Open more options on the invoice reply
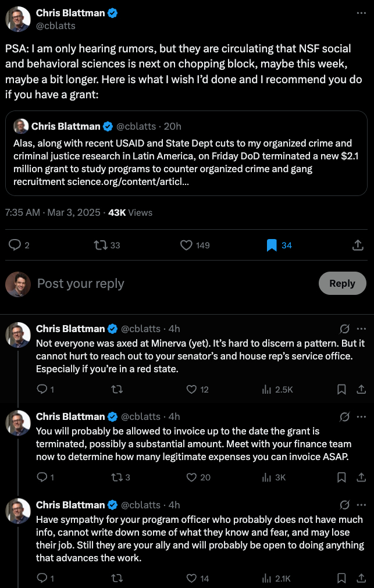 (x=361, y=417)
